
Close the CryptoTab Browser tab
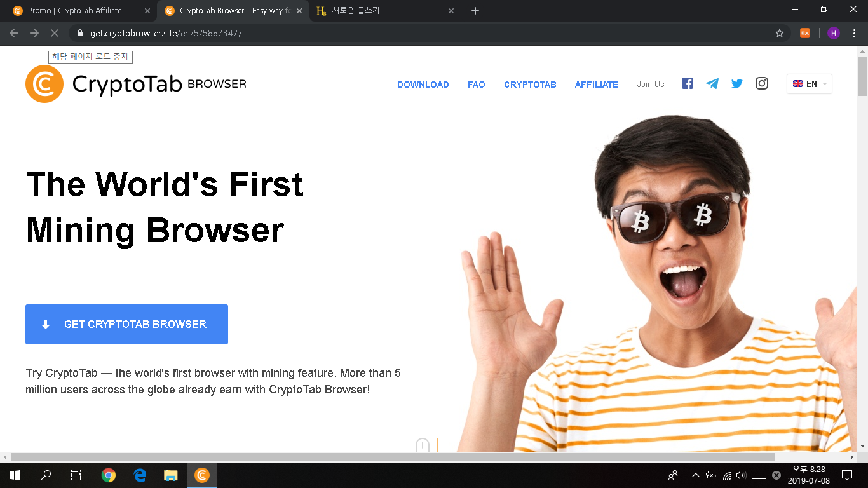click(x=299, y=11)
